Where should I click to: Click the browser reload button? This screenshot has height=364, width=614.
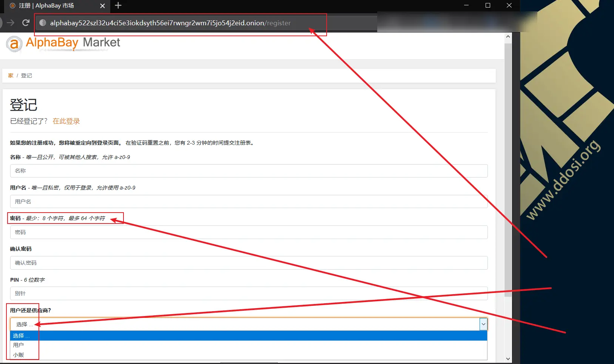pos(26,23)
